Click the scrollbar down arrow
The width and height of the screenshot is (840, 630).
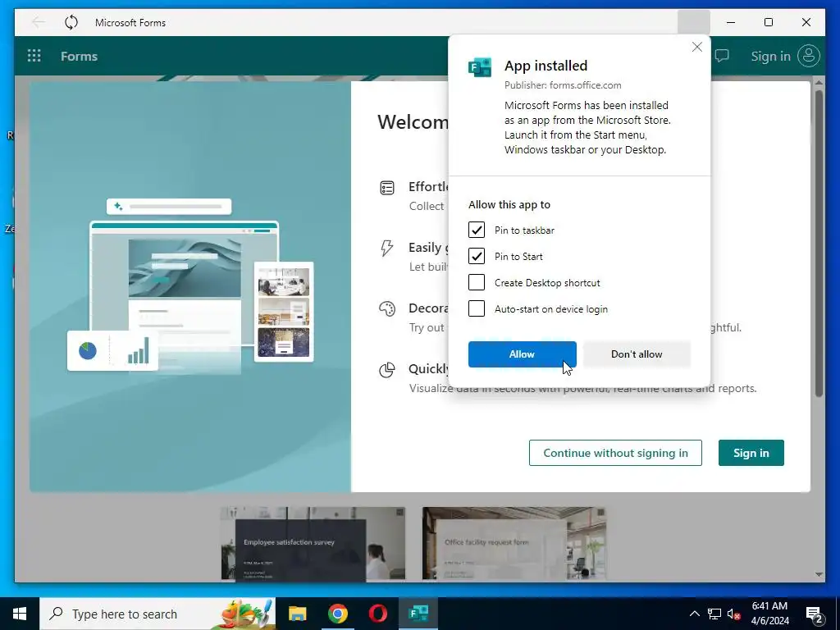[819, 574]
